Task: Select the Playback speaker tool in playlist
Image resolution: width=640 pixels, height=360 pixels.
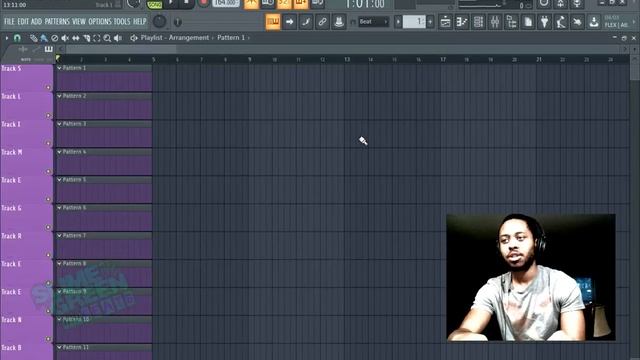Action: [x=118, y=38]
